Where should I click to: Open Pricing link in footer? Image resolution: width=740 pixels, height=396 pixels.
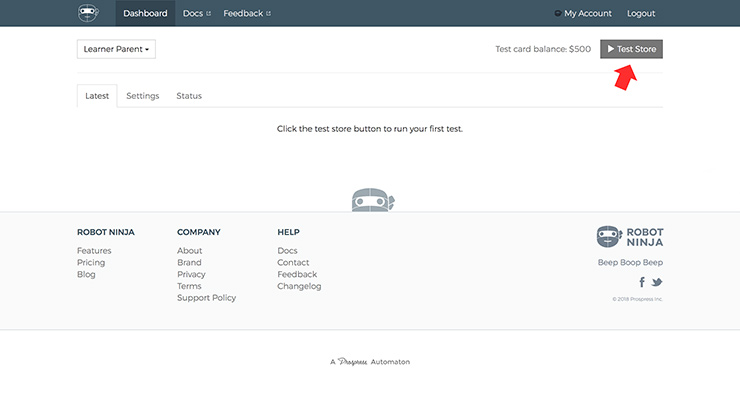pos(91,262)
